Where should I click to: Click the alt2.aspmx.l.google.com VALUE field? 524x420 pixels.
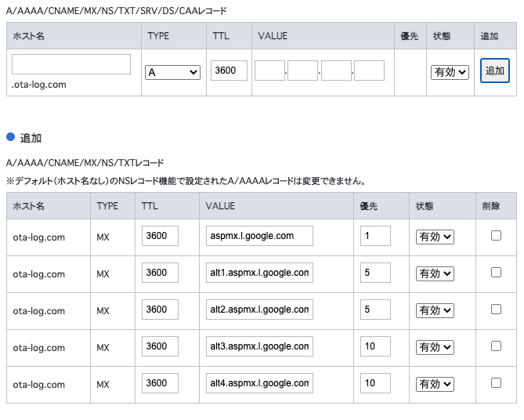[259, 310]
